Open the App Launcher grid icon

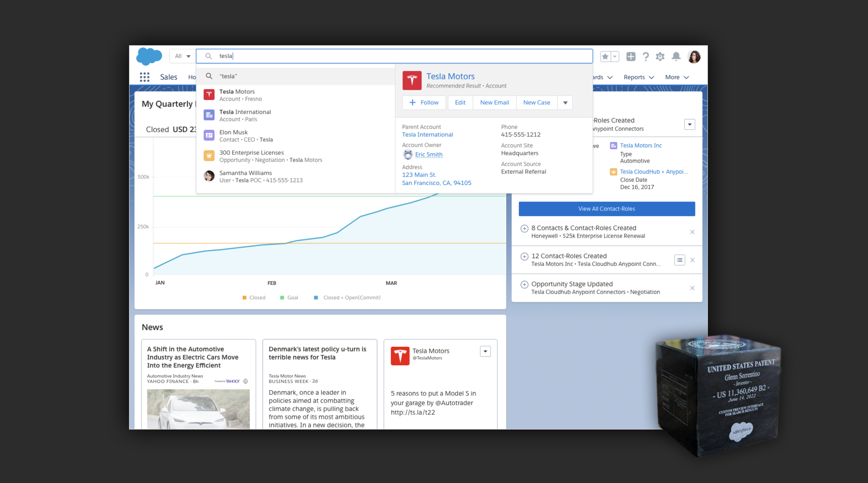[x=144, y=77]
